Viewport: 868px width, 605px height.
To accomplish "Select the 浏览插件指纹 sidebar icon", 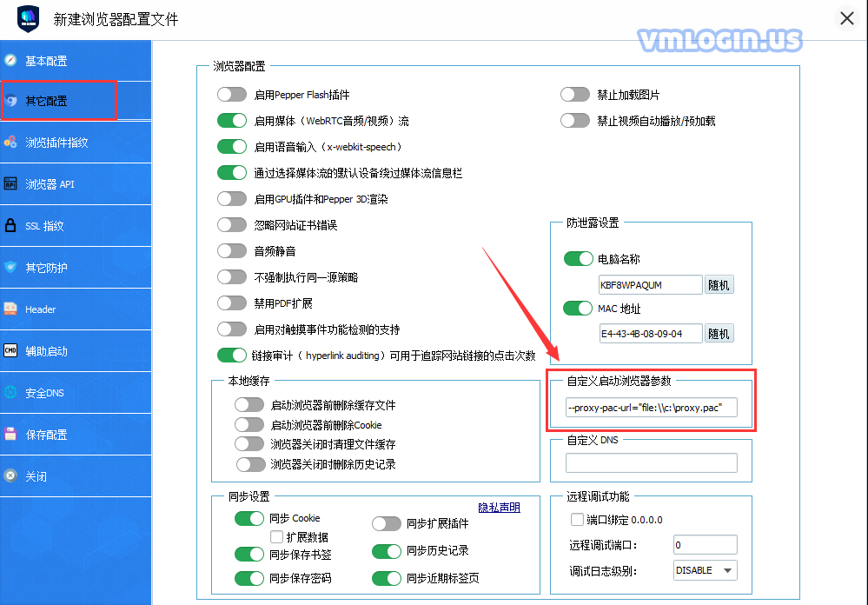I will pyautogui.click(x=11, y=143).
